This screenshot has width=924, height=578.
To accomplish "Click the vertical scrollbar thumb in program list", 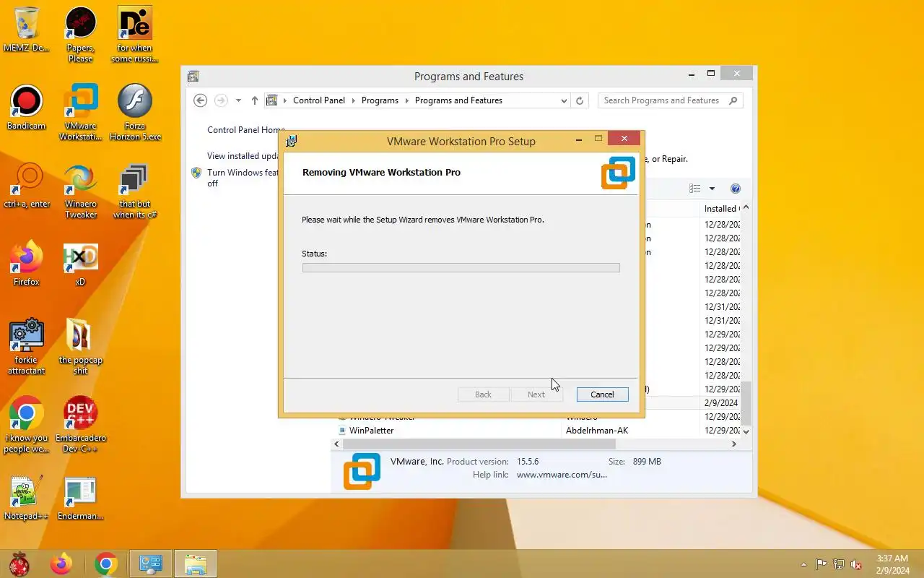I will (746, 403).
